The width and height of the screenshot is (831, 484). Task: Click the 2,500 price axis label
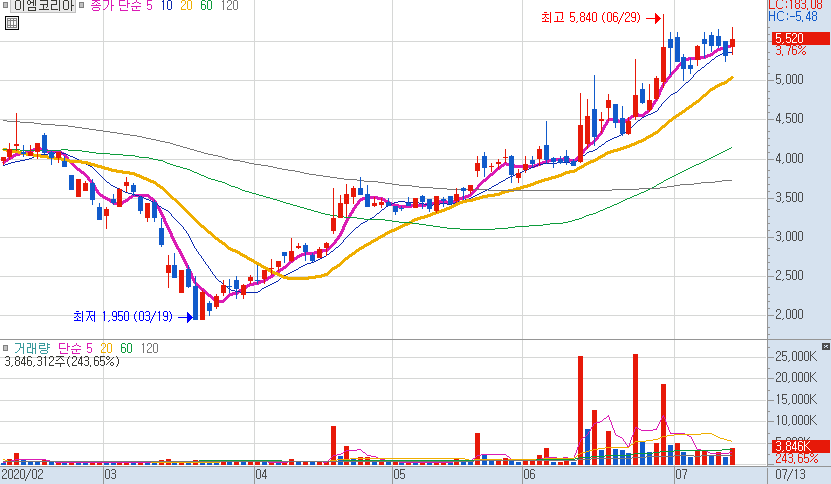(790, 276)
